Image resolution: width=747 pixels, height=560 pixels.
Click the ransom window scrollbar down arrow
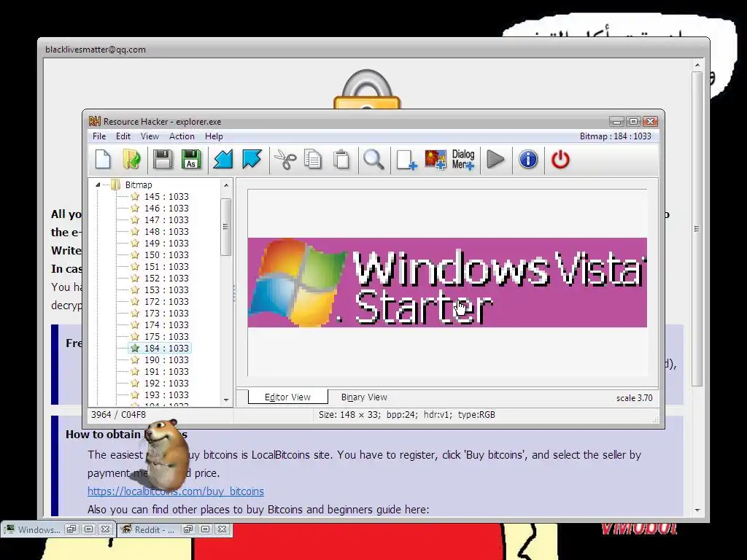(x=697, y=510)
